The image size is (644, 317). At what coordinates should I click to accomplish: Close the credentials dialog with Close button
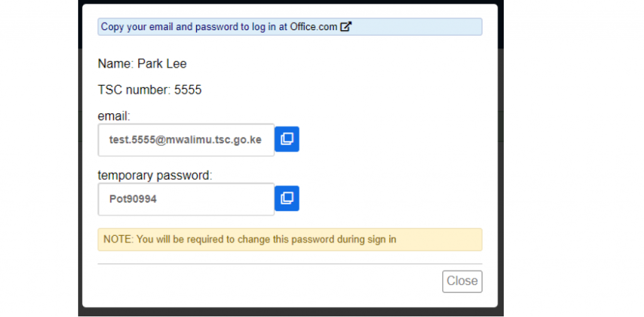[462, 281]
